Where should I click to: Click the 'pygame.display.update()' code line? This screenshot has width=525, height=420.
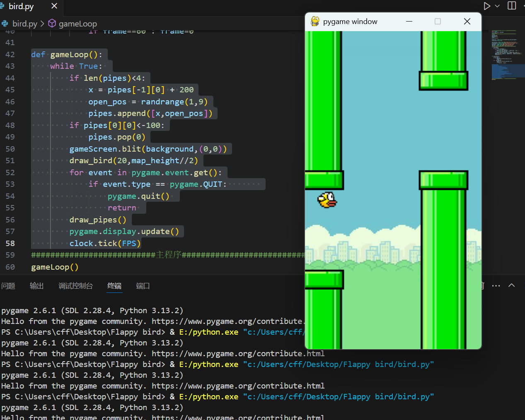pyautogui.click(x=124, y=231)
